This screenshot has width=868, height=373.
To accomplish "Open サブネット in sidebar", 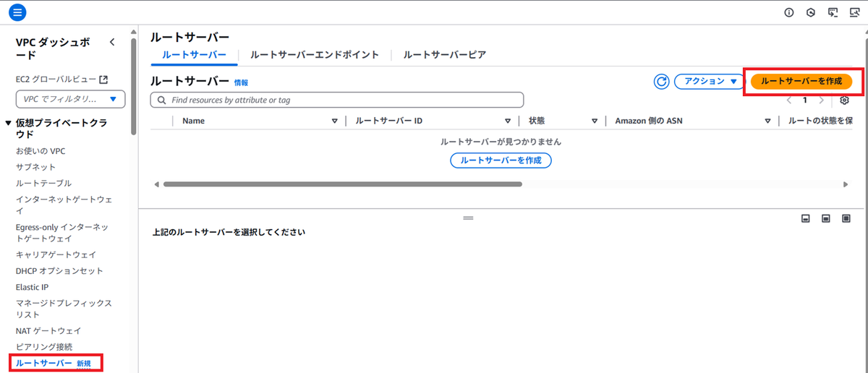I will 35,167.
